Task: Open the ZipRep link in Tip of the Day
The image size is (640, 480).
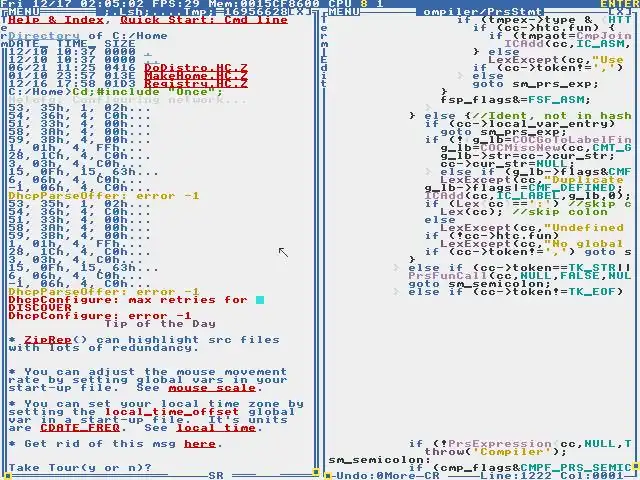Action: (48, 340)
